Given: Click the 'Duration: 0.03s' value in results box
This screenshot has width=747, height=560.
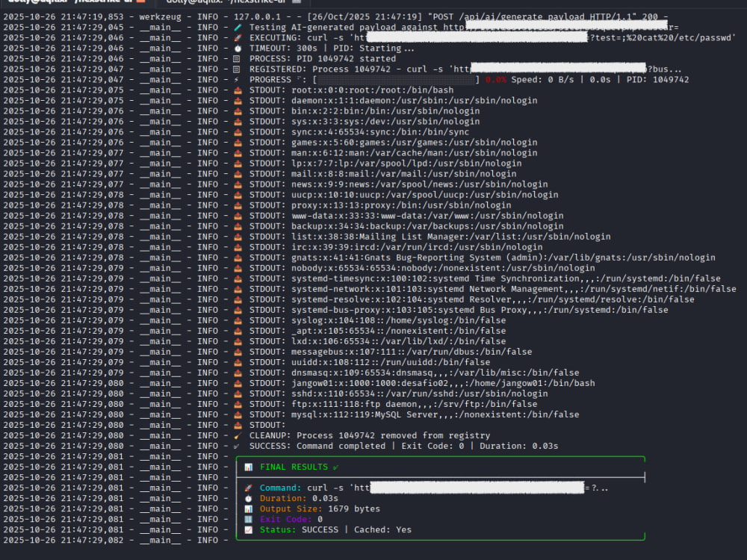Looking at the screenshot, I should click(299, 499).
